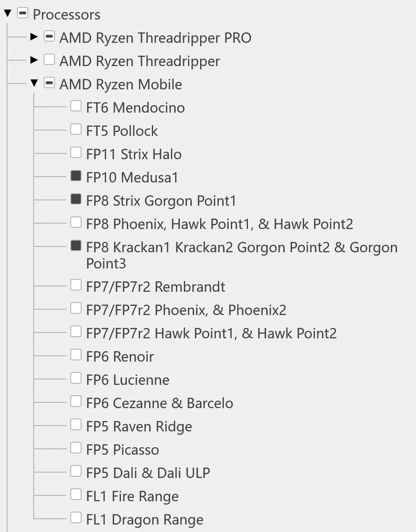Viewport: 416px width, 532px height.
Task: Toggle the FP10 Medusa1 checkbox
Action: tap(75, 175)
